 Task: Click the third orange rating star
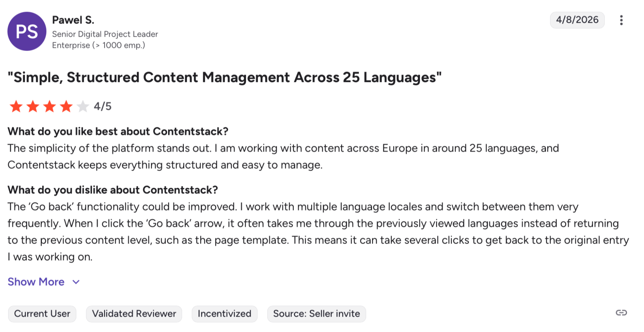click(49, 106)
